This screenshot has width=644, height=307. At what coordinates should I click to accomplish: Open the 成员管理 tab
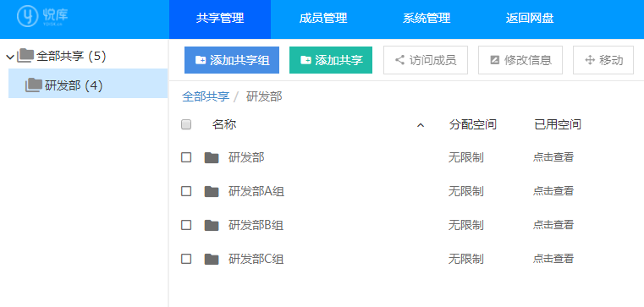click(x=323, y=18)
